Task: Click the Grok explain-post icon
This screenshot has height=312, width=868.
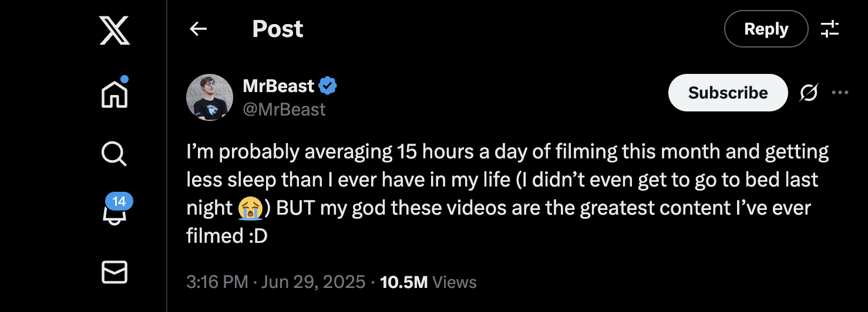Action: click(x=809, y=93)
